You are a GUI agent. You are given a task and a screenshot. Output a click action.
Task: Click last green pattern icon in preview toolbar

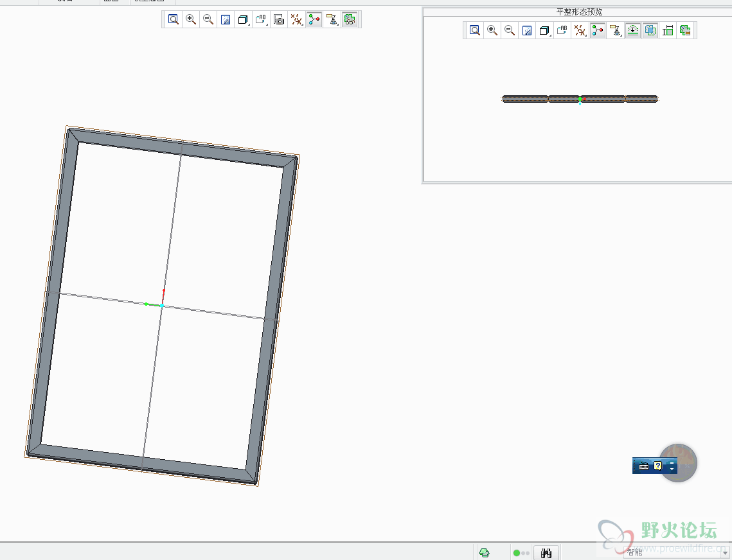click(x=685, y=30)
